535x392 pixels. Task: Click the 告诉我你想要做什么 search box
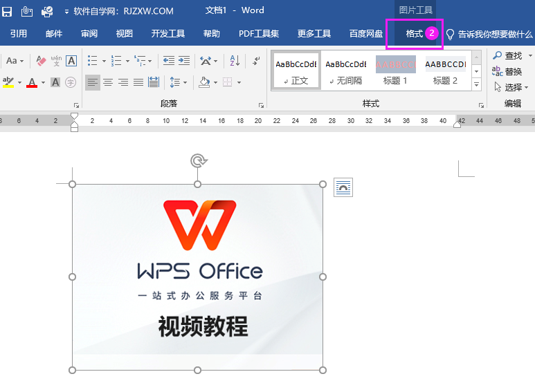[489, 34]
